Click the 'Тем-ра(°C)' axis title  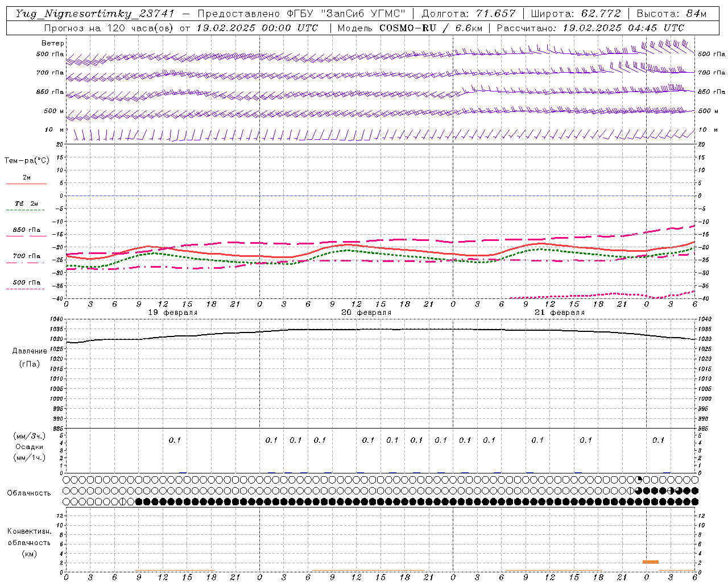(27, 161)
